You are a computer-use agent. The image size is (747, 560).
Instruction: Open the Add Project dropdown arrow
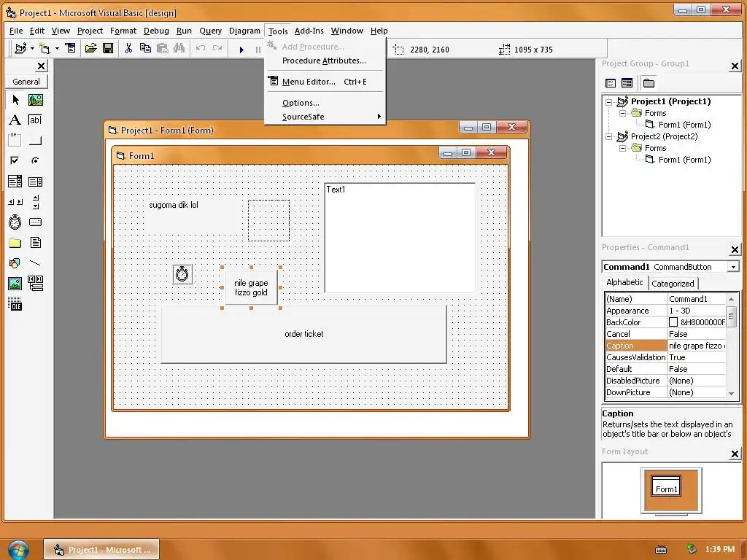[x=32, y=48]
